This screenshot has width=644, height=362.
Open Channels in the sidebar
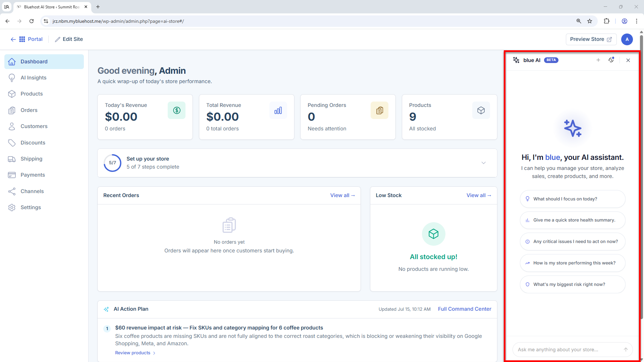[x=44, y=191]
